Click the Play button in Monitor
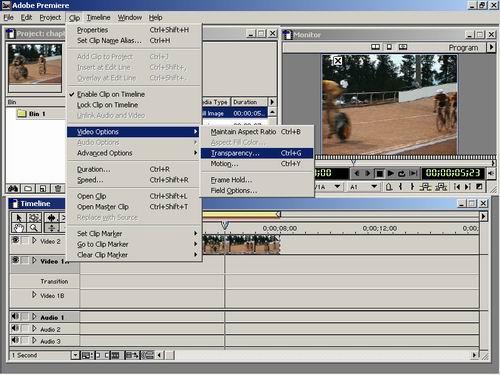Viewport: 500px width, 375px height. 391,173
